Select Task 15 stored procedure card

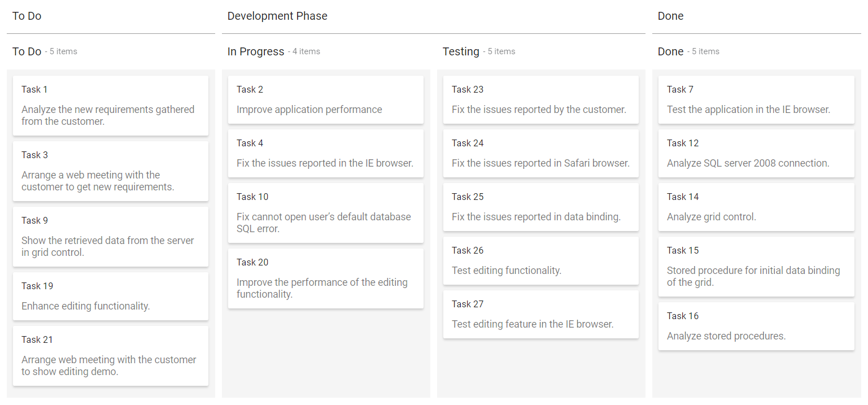coord(756,267)
